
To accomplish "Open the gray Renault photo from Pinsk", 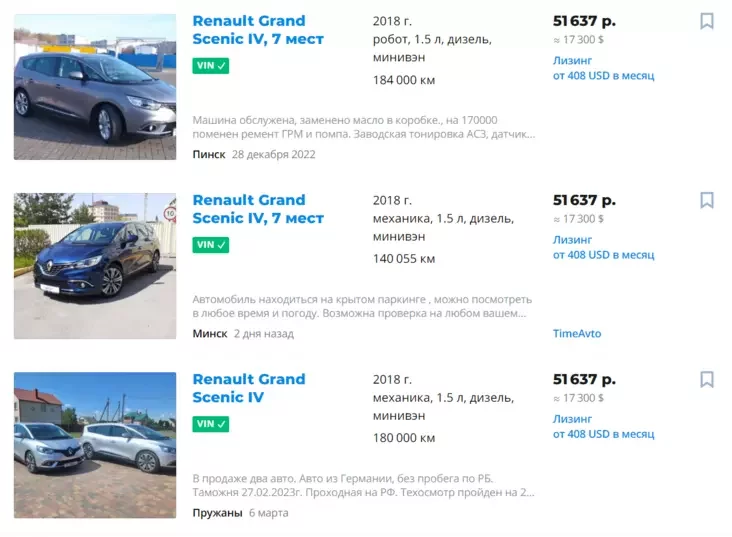I will click(95, 87).
